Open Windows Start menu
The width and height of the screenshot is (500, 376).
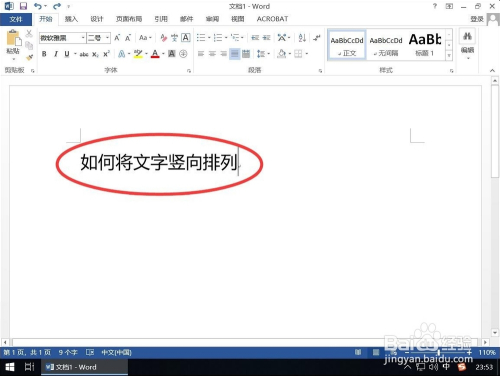(10, 367)
